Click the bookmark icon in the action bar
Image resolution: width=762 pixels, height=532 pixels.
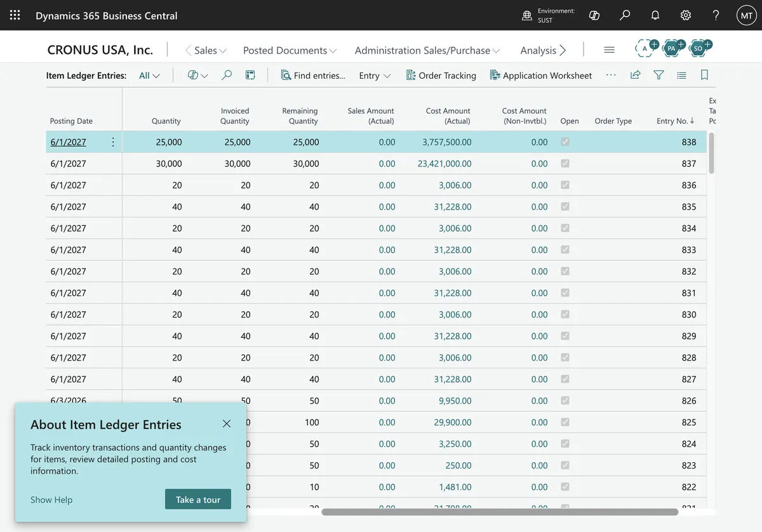tap(704, 75)
